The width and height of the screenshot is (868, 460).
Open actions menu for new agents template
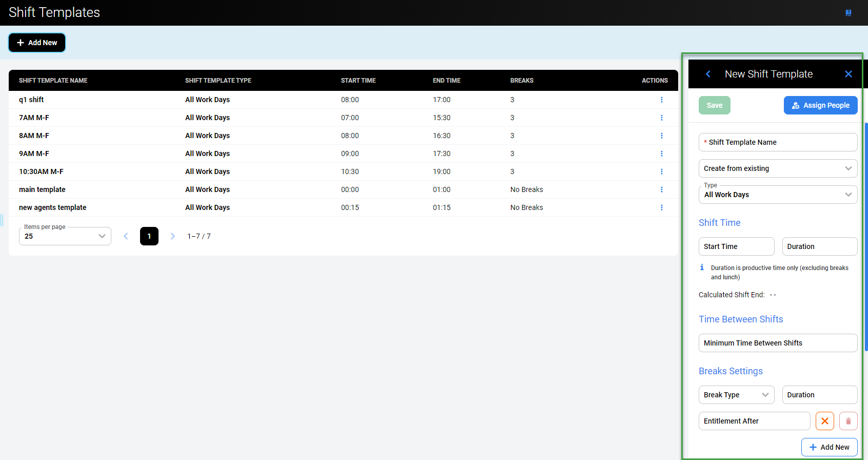tap(661, 207)
